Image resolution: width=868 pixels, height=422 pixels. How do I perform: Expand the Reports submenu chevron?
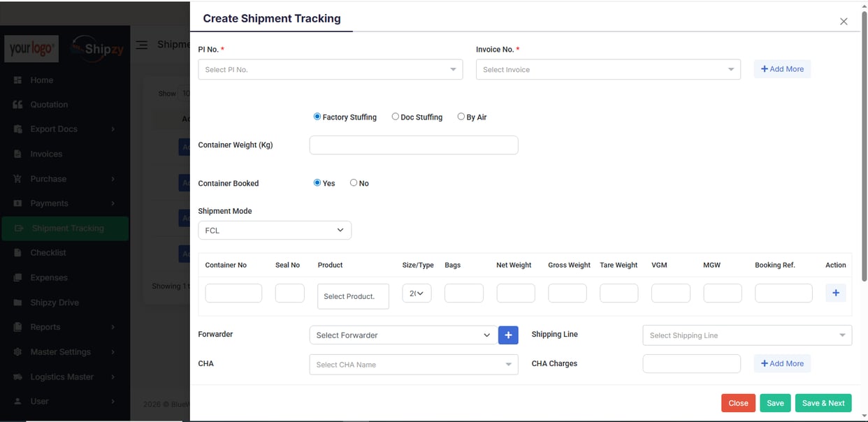[113, 327]
